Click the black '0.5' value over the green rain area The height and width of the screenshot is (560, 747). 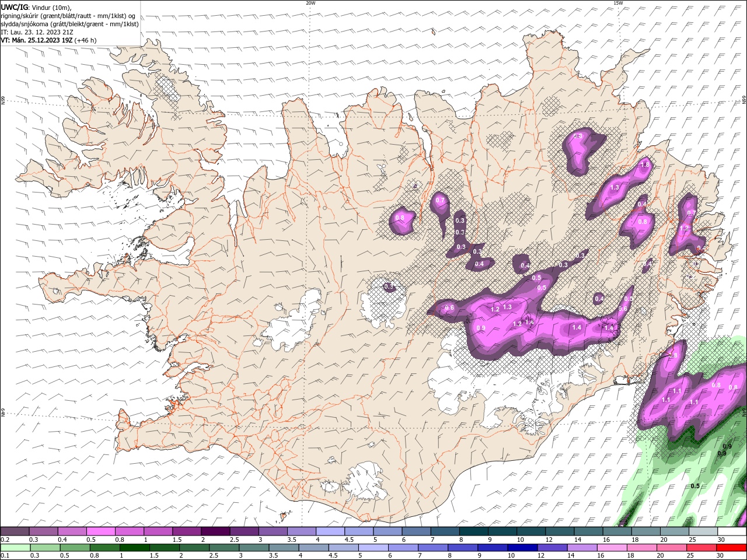click(x=695, y=486)
